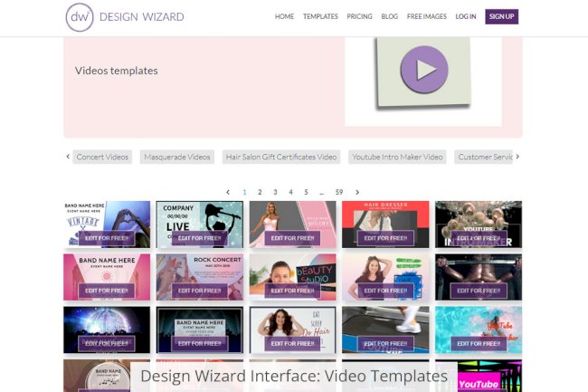Edit the blue stage lights concert template
This screenshot has width=588, height=392.
tap(107, 344)
